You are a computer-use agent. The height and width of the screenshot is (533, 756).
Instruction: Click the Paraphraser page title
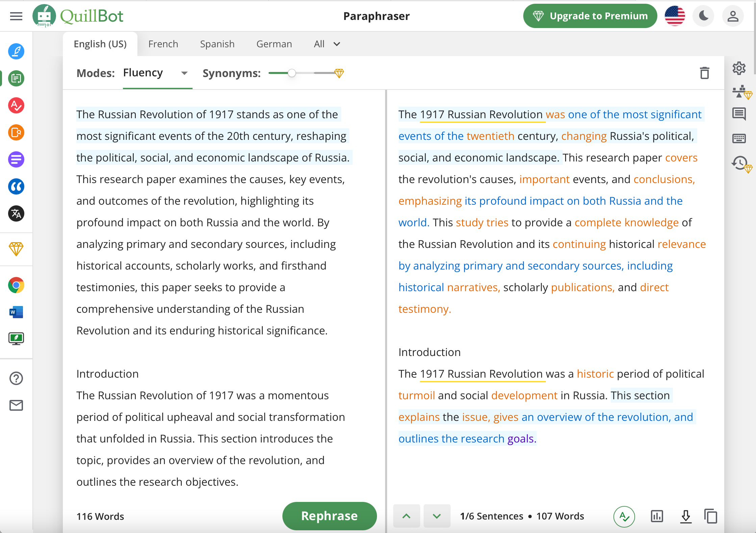tap(376, 16)
